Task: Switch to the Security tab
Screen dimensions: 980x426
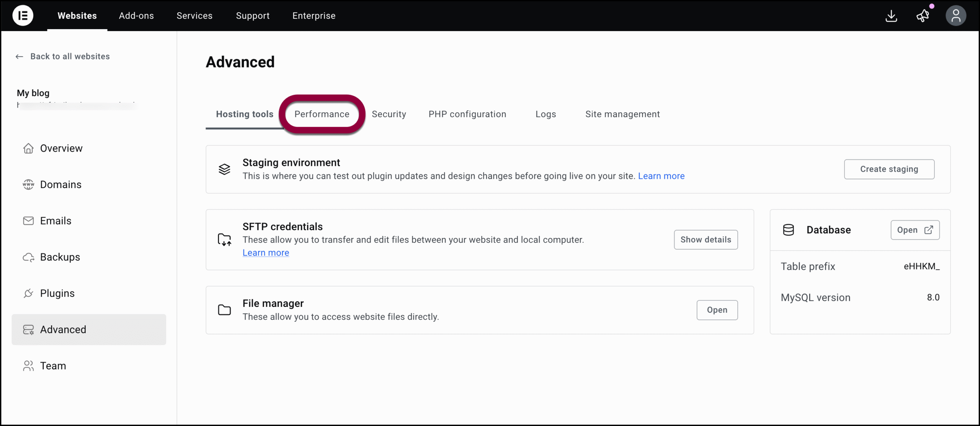Action: click(389, 114)
